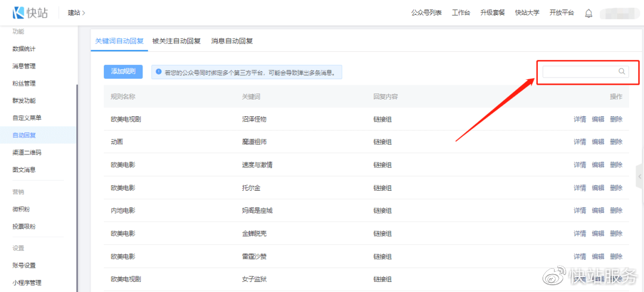The image size is (644, 292).
Task: Edit the 魔道祖师 keyword rule
Action: [x=597, y=142]
